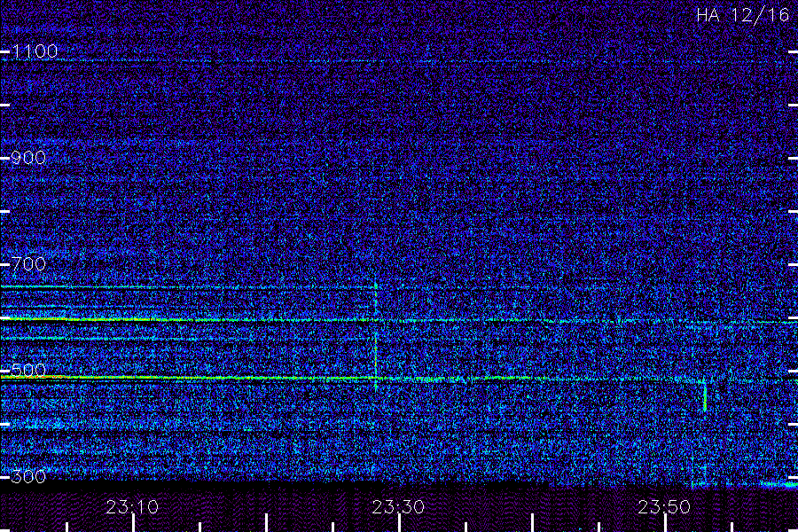Click the 23:50 time axis label
Image resolution: width=798 pixels, height=532 pixels.
664,507
